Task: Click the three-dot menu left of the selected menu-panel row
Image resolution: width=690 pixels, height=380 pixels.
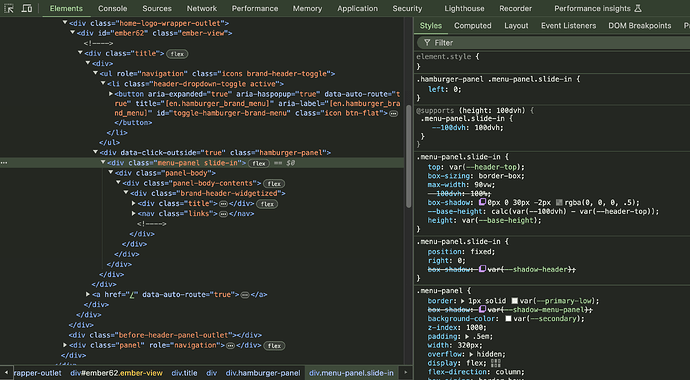Action: 4,163
